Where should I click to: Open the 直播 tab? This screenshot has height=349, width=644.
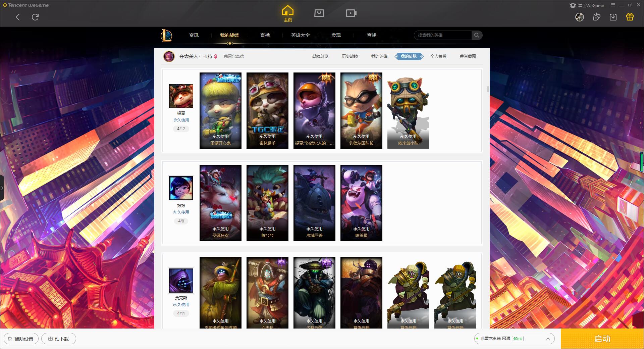[265, 35]
